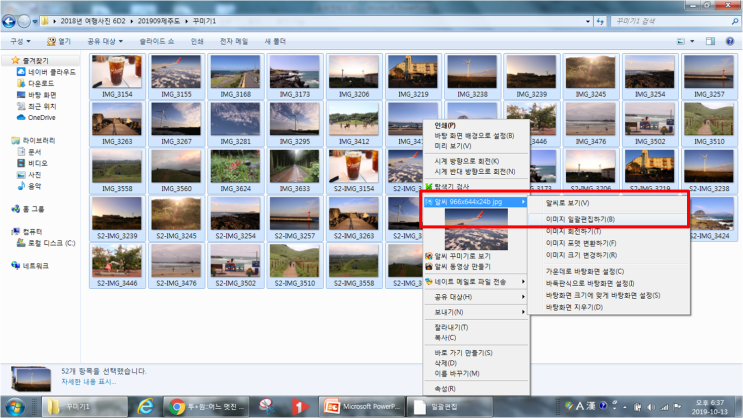Screen dimensions: 743x418
Task: Create a folder with 새 폴더 button
Action: click(x=275, y=41)
